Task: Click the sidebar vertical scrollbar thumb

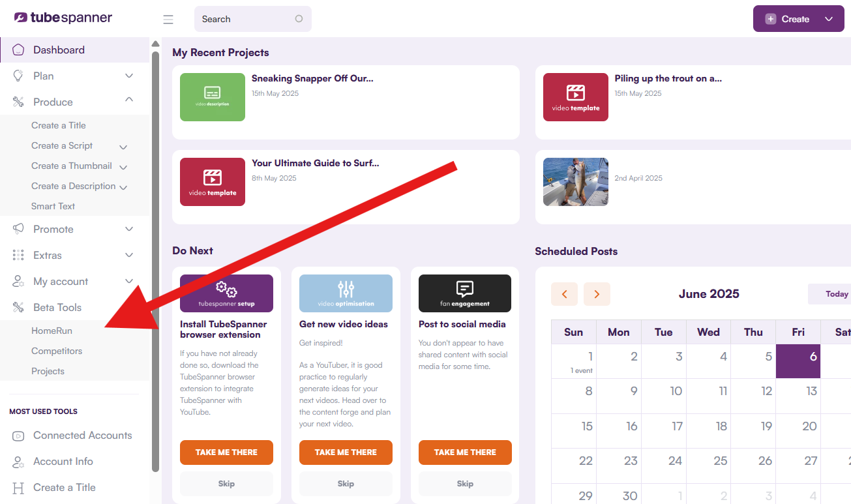Action: pyautogui.click(x=155, y=261)
